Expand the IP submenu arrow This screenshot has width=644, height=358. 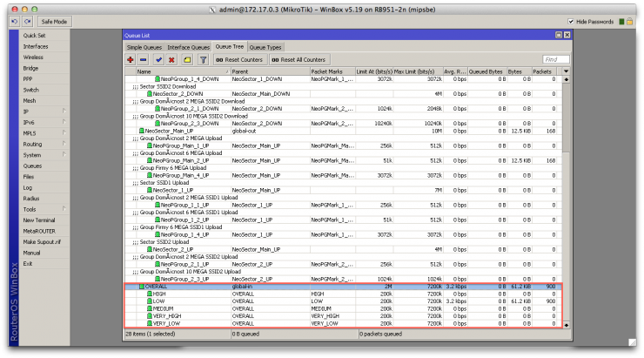pyautogui.click(x=64, y=111)
